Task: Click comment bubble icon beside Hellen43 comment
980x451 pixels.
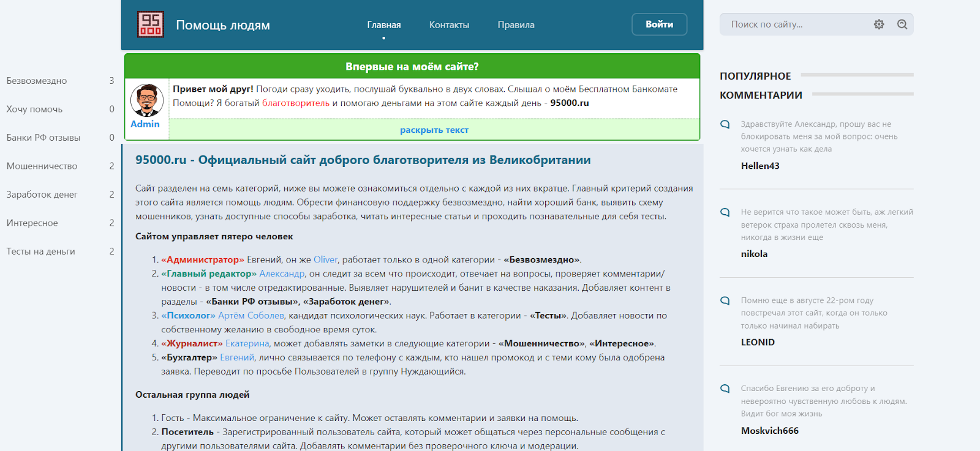Action: click(x=725, y=124)
